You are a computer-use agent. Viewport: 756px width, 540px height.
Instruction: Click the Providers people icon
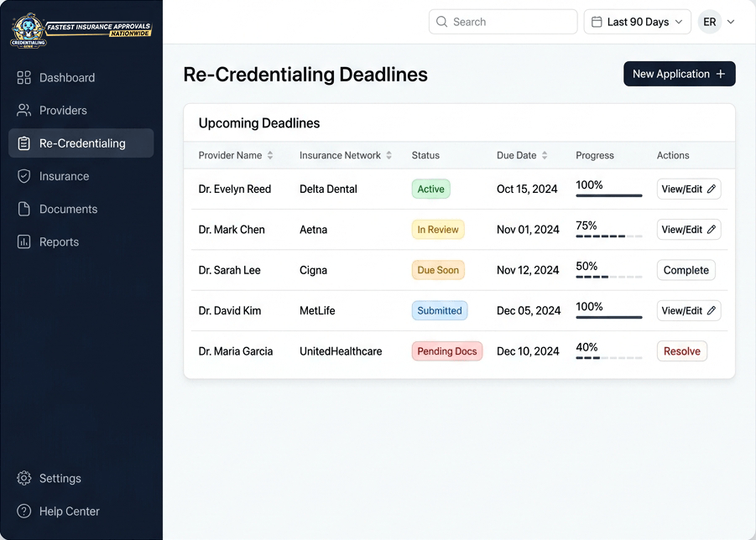[x=23, y=111]
